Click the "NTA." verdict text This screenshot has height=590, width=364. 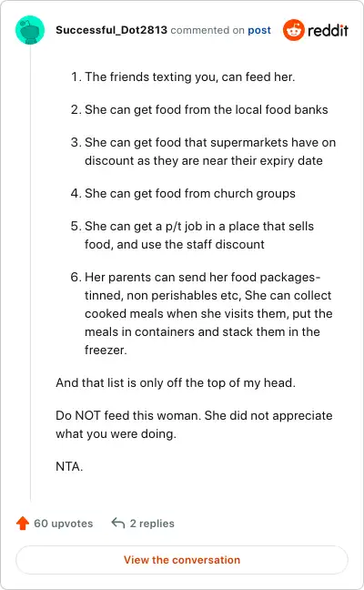click(69, 466)
